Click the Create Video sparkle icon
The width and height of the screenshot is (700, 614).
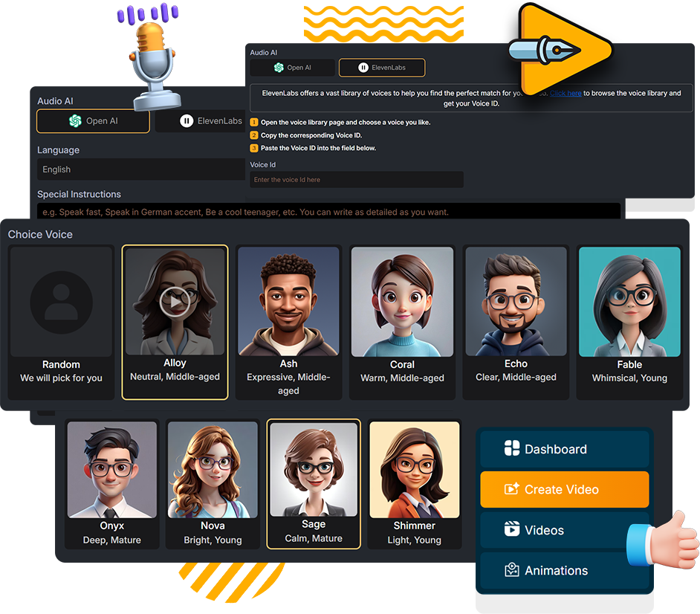pos(512,489)
